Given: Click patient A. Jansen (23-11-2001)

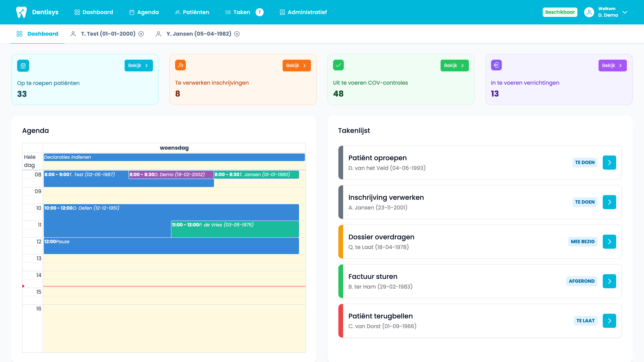Looking at the screenshot, I should pos(378,208).
